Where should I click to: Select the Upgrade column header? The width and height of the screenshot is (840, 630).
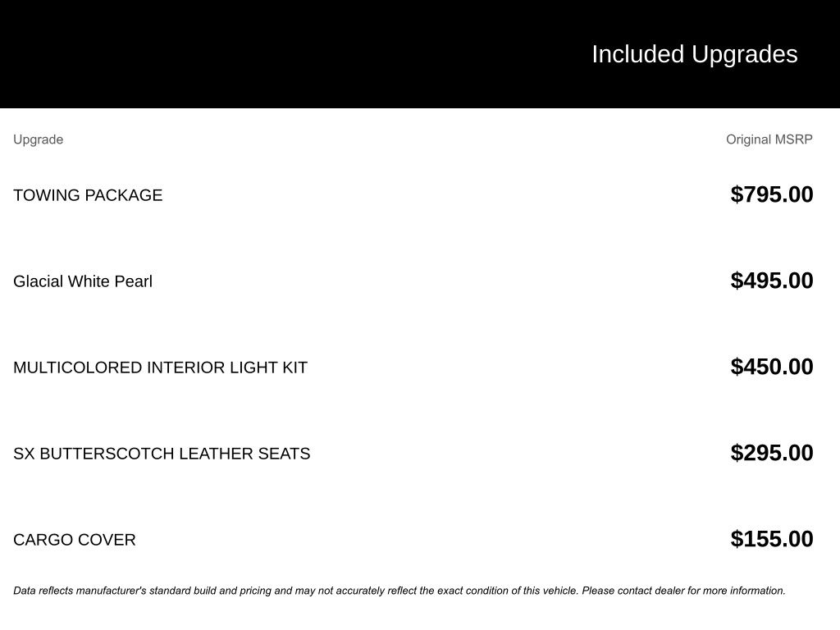(38, 139)
